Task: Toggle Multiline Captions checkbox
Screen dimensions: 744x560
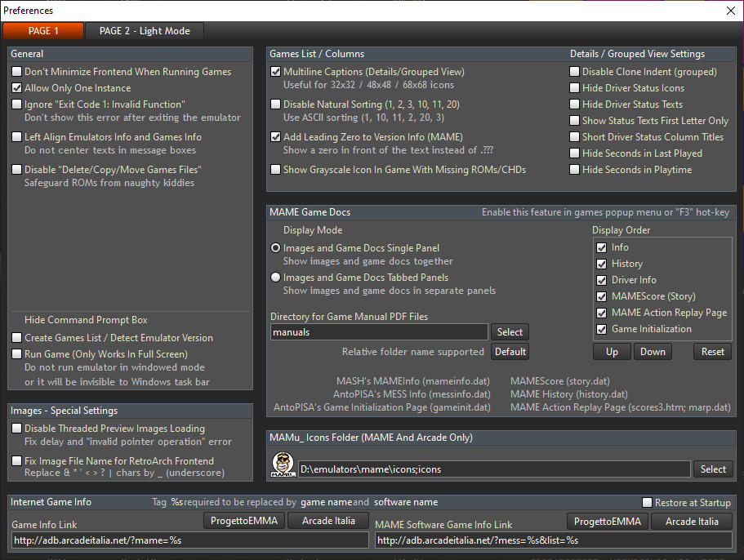Action: pyautogui.click(x=276, y=72)
